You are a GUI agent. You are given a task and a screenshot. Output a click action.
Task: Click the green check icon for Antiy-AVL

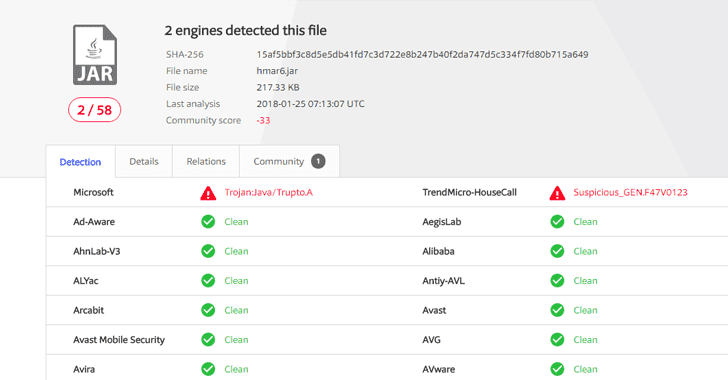point(557,281)
